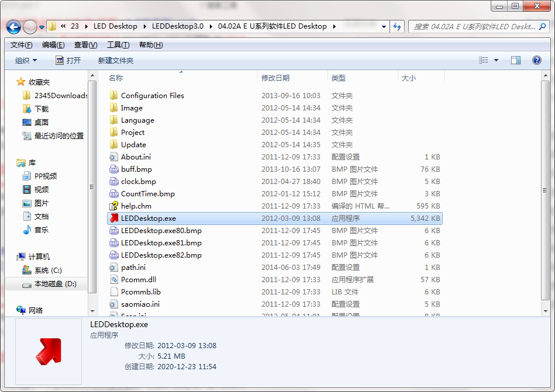
Task: Open the view options dropdown arrow
Action: (497, 60)
